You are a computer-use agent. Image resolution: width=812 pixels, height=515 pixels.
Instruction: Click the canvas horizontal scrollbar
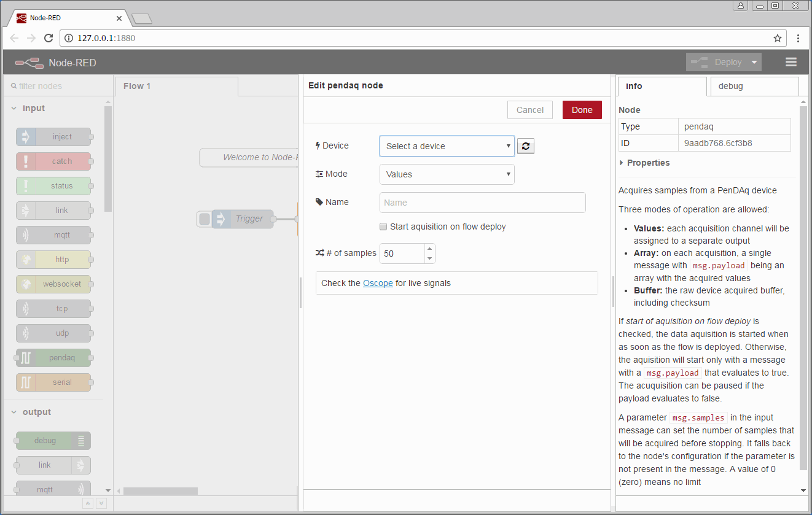pos(160,491)
